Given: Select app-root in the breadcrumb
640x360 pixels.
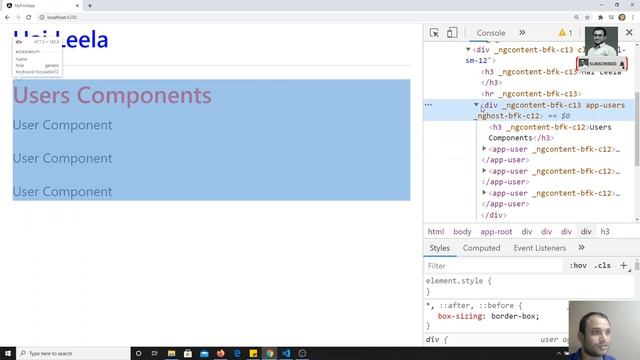Looking at the screenshot, I should (496, 231).
